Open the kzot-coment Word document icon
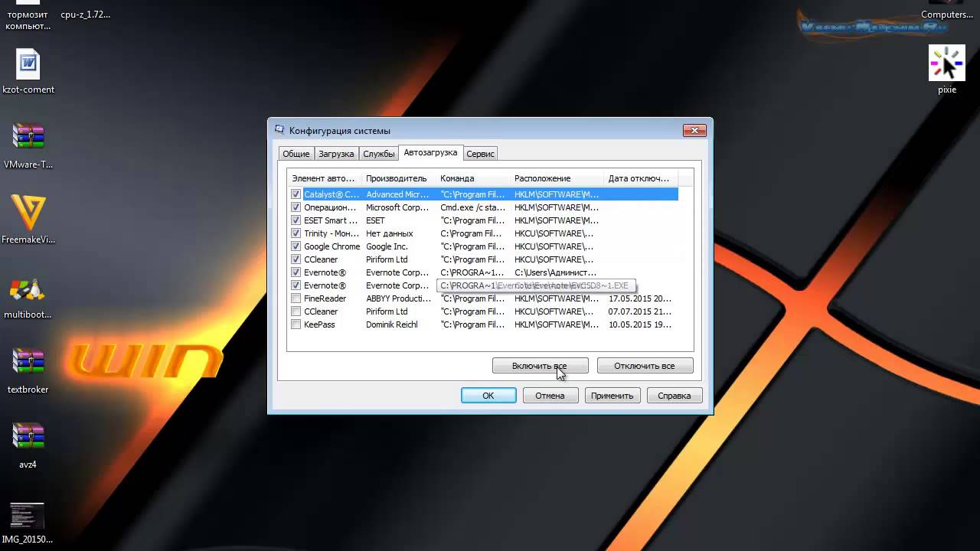 coord(28,64)
